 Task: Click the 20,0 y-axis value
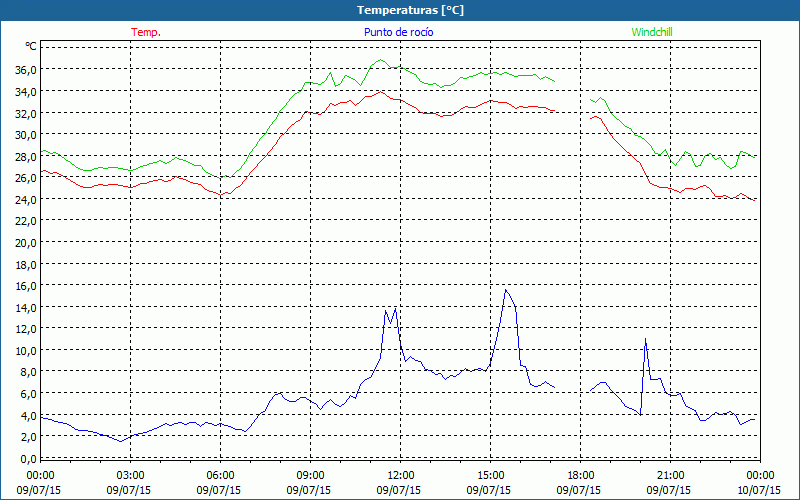click(25, 243)
